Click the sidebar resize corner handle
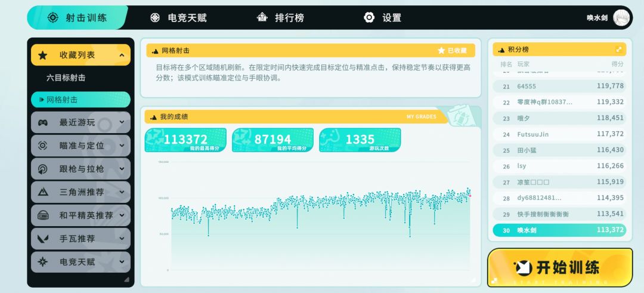Screen dimensions: 644x293 pyautogui.click(x=126, y=279)
